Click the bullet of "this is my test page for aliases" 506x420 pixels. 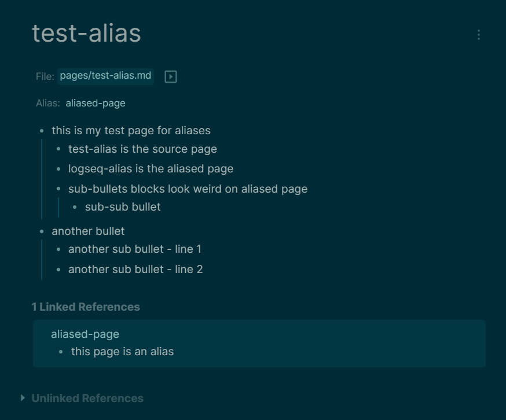41,131
